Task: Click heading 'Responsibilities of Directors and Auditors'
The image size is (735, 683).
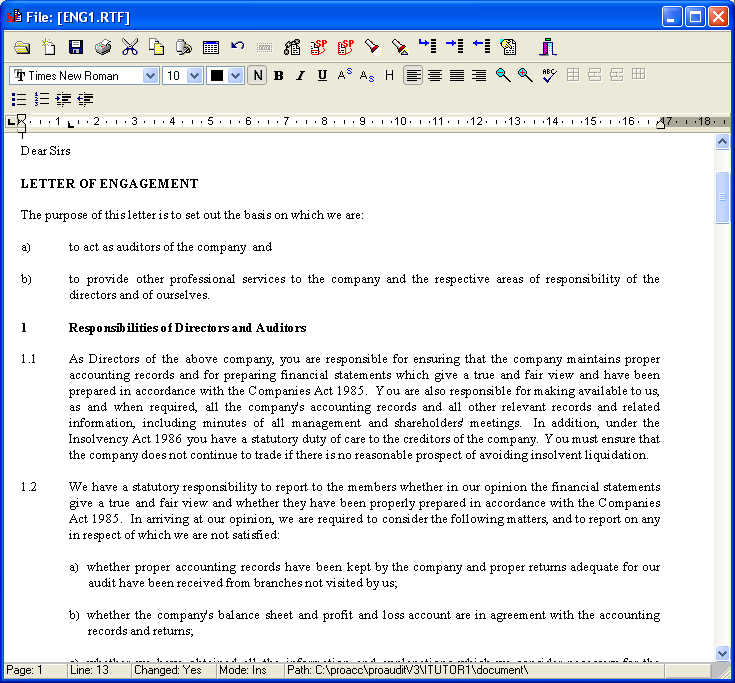Action: click(x=188, y=328)
